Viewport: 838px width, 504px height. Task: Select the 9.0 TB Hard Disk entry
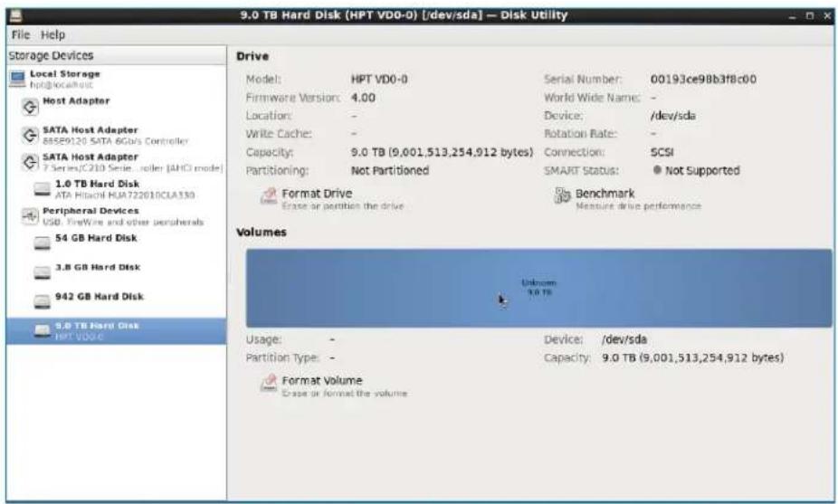117,331
